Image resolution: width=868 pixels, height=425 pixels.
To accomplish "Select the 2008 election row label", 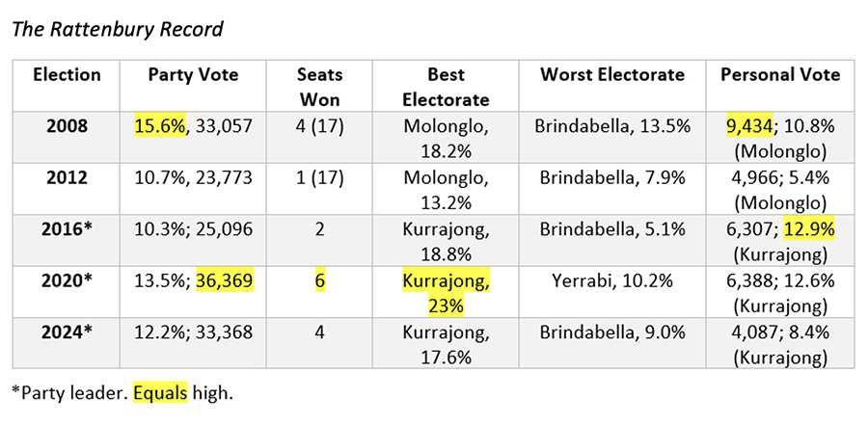I will [67, 126].
